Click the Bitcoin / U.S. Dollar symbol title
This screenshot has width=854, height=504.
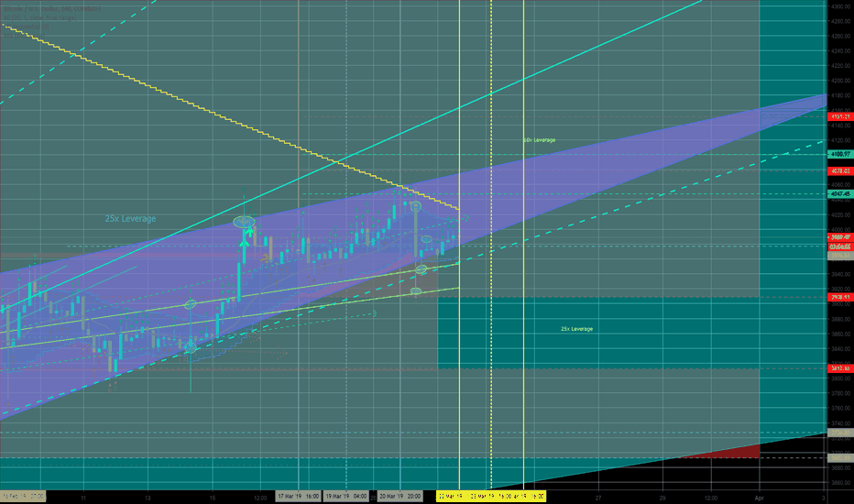pos(52,9)
